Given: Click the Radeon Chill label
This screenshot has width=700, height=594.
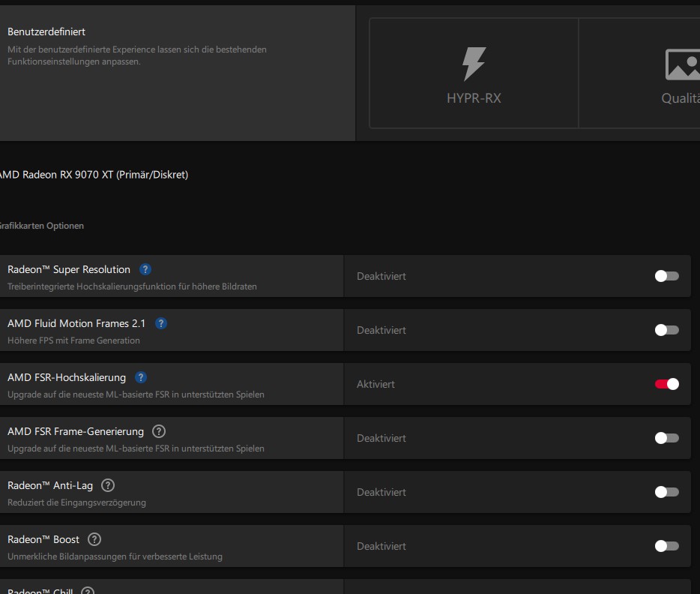Looking at the screenshot, I should tap(40, 591).
